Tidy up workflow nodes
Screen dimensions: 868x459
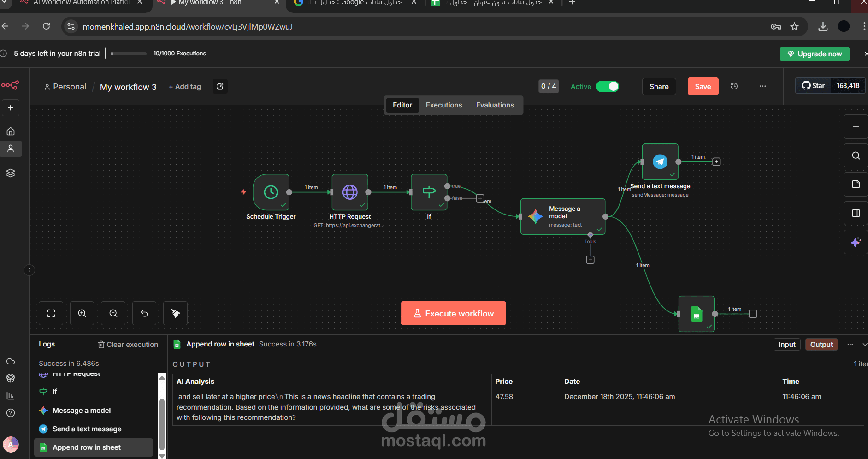pyautogui.click(x=175, y=313)
